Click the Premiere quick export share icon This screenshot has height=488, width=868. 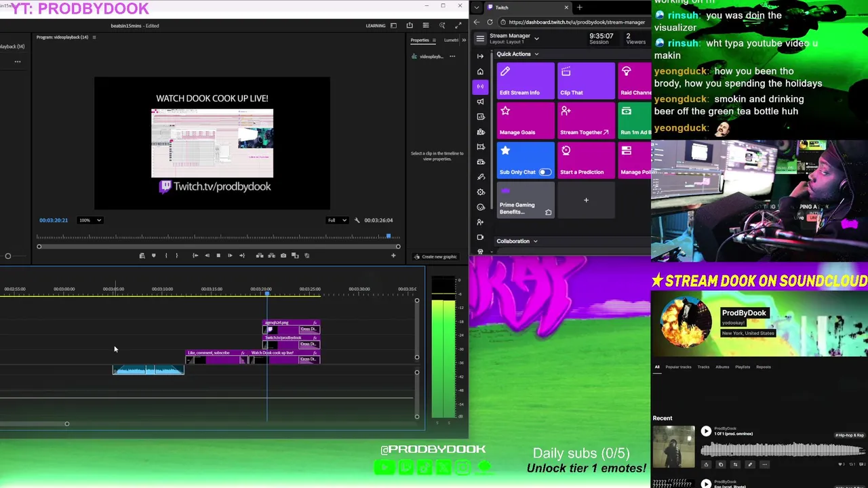pos(410,26)
